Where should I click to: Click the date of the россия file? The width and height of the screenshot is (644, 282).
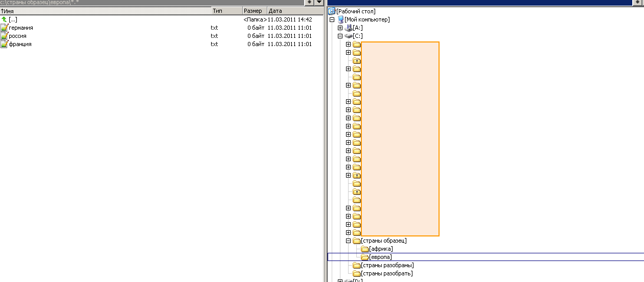pyautogui.click(x=290, y=36)
